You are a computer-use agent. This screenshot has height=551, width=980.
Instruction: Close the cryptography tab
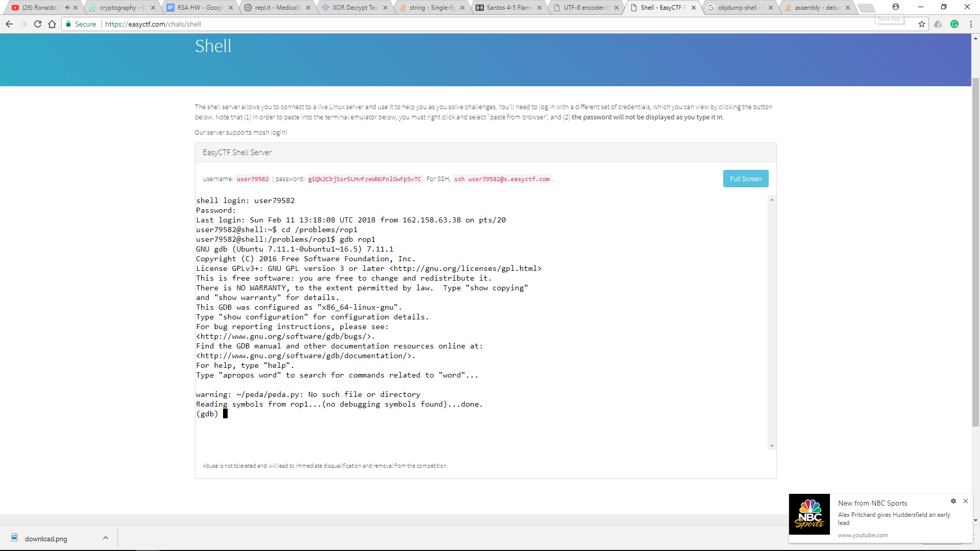pos(153,8)
